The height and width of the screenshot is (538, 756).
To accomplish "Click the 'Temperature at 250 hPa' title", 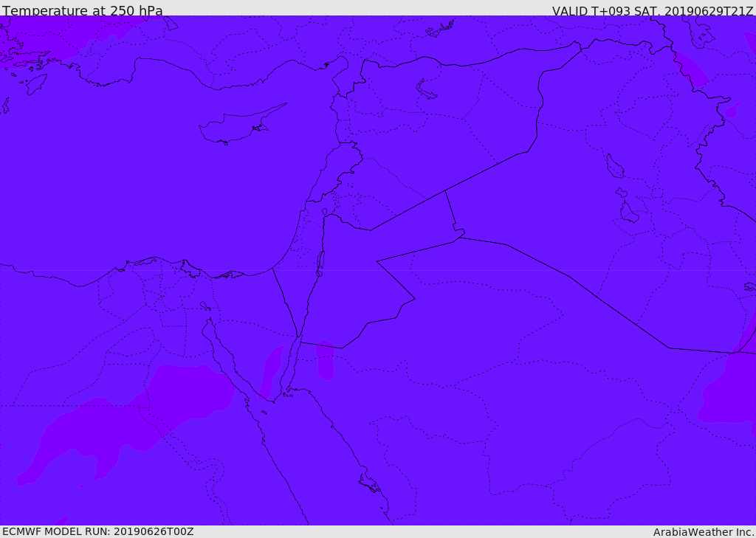I will click(83, 10).
